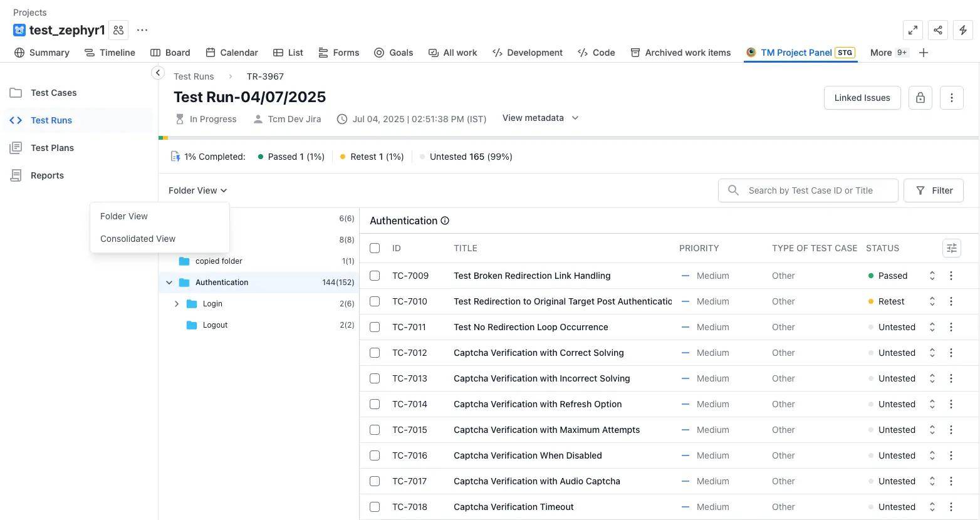Click the lightning bolt automation icon
980x520 pixels.
pyautogui.click(x=962, y=30)
